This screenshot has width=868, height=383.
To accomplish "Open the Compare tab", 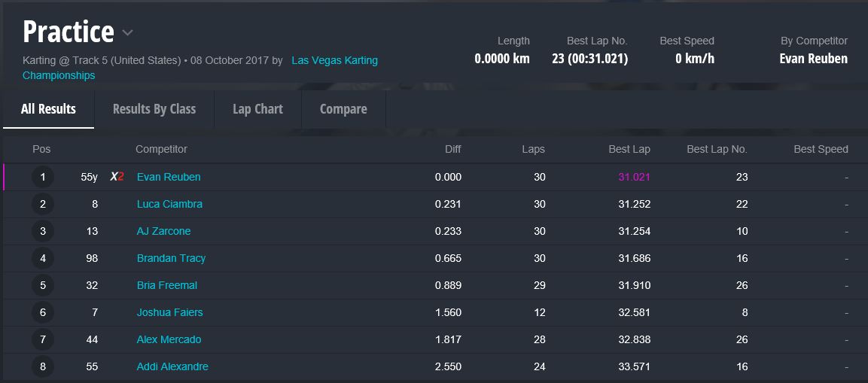I will (x=343, y=109).
